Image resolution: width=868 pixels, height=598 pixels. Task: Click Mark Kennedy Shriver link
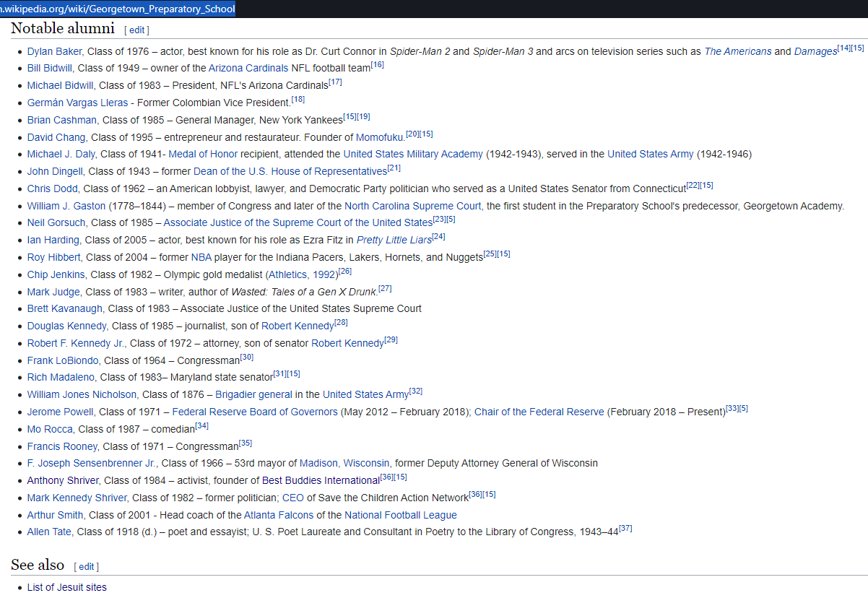point(77,498)
